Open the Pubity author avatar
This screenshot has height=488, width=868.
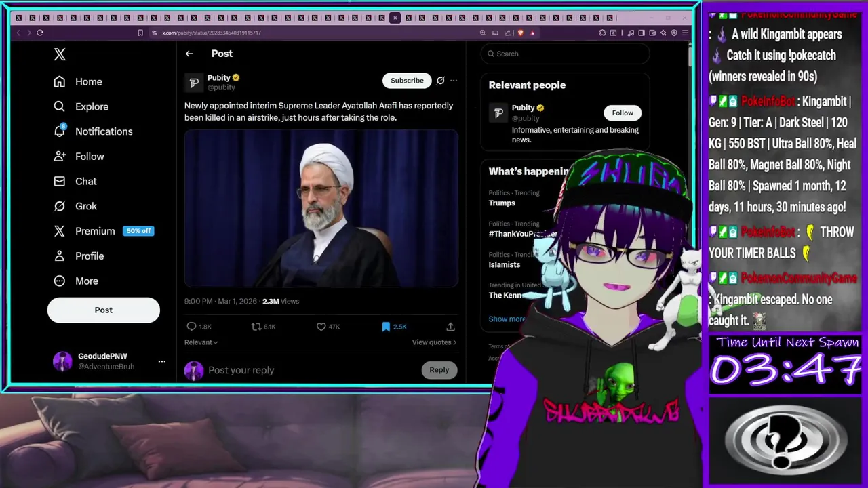(194, 82)
